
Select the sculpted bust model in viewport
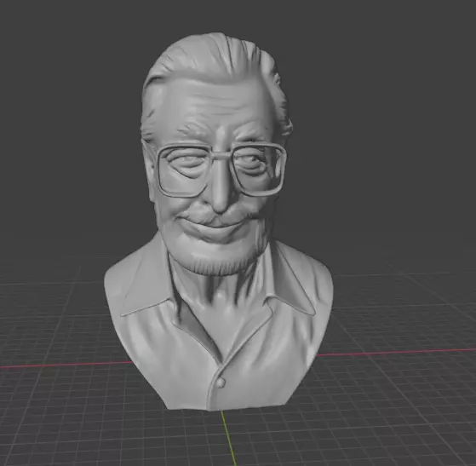pyautogui.click(x=218, y=221)
